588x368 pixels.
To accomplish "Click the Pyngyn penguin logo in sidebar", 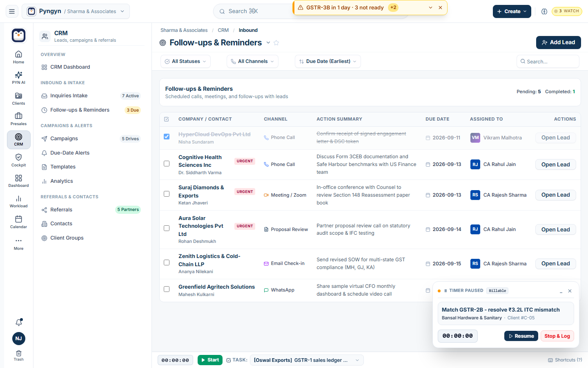I will 19,36.
